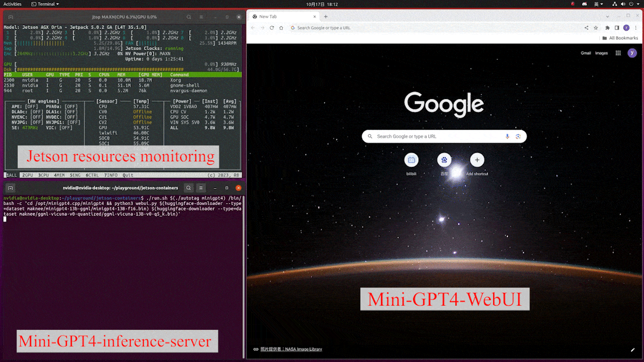Open search in nvidia-desktop terminal title bar
This screenshot has height=362, width=644.
click(x=188, y=188)
